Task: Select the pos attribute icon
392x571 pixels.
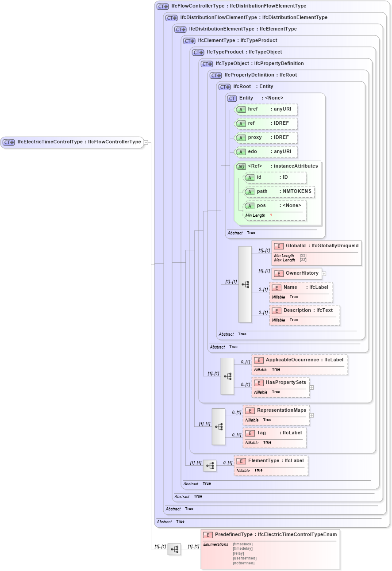Action: (250, 205)
